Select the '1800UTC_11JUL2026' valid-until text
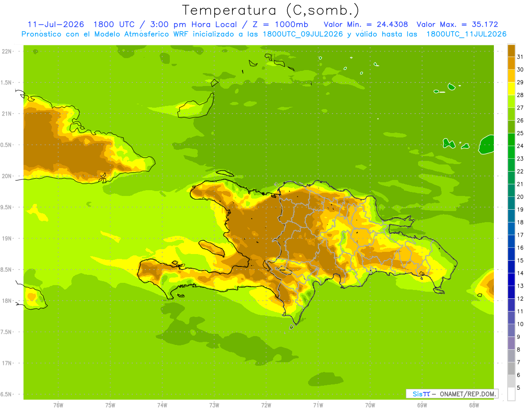 tap(466, 34)
